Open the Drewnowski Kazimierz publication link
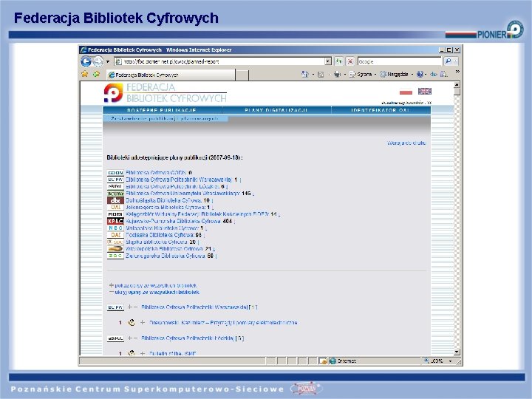Screen dimensions: 532x399 [x=223, y=322]
